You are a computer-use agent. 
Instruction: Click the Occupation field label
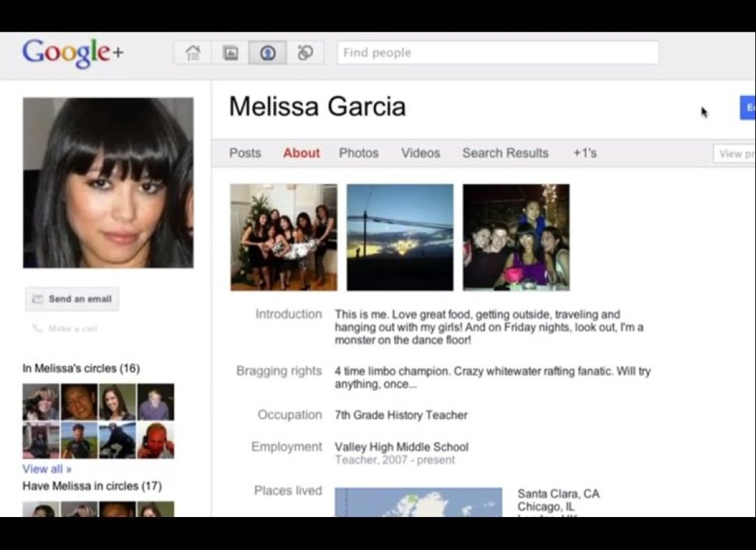[289, 415]
